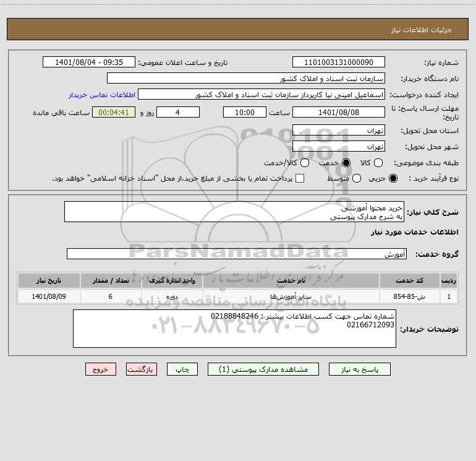Click the پاسخ به نیاز button
Viewport: 476px width, 461px height.
click(x=359, y=369)
